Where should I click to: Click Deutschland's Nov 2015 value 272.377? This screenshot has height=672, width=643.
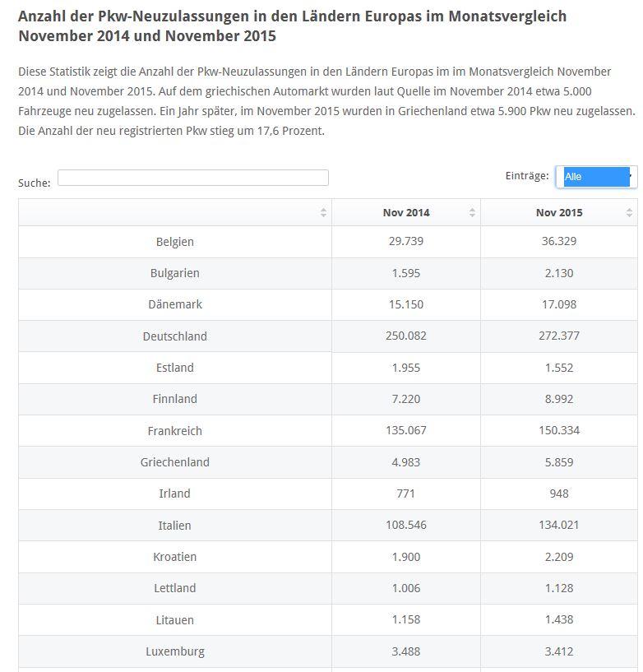pos(559,336)
